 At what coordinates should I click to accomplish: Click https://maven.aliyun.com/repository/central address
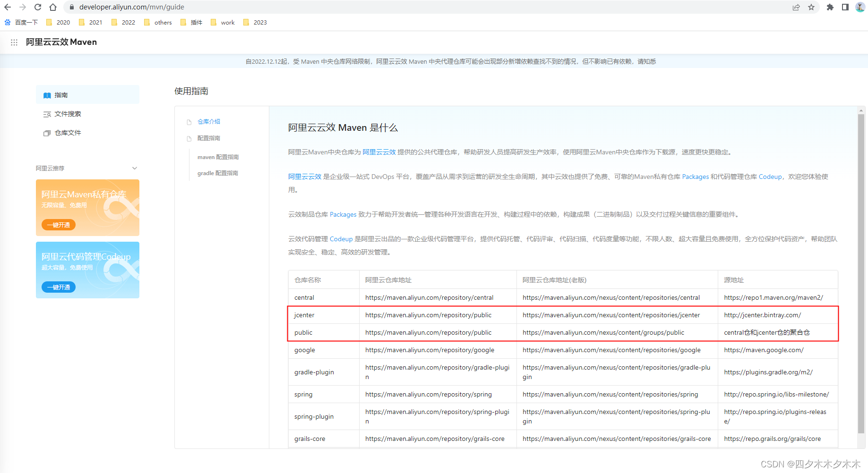(429, 297)
